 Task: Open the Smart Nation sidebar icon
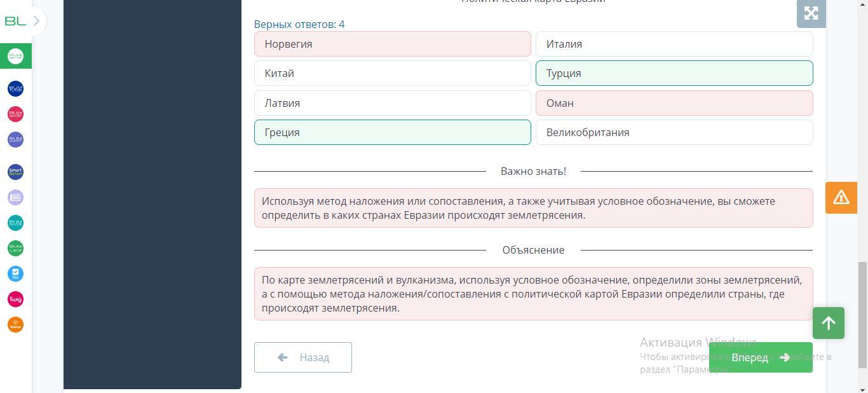tap(15, 172)
